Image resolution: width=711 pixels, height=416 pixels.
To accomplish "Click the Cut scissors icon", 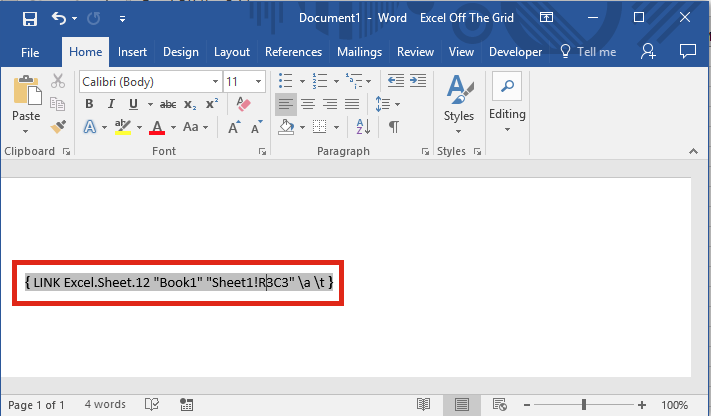I will [x=58, y=81].
